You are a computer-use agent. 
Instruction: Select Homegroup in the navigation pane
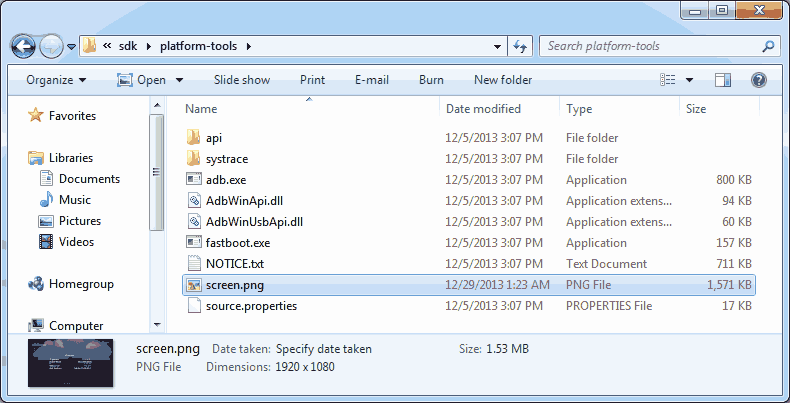tap(81, 284)
